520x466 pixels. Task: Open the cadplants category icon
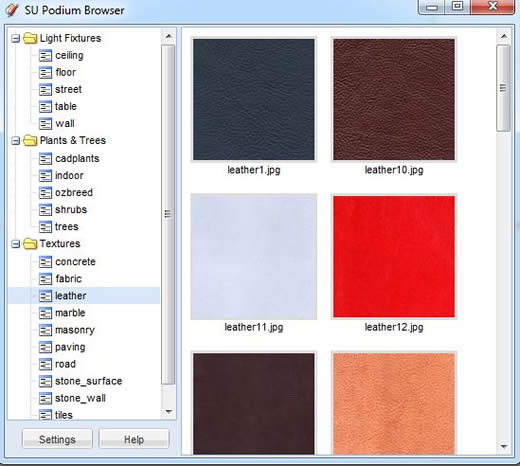pyautogui.click(x=45, y=158)
